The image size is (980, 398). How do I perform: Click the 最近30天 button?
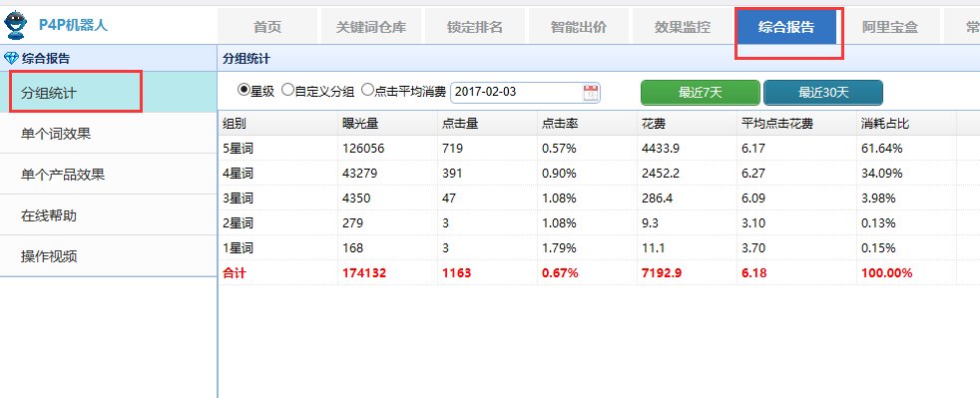(823, 93)
